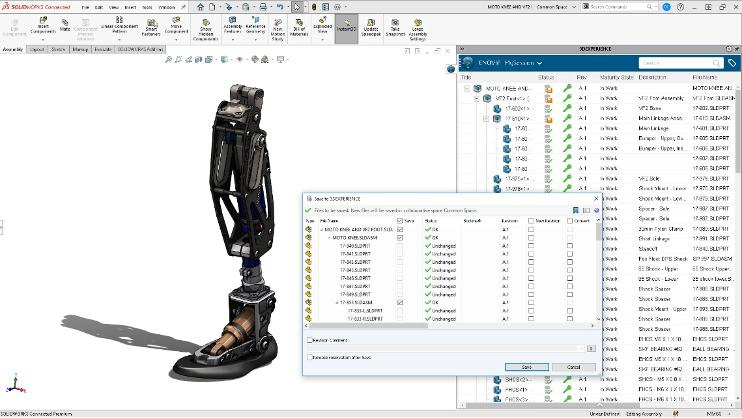Open Assembly Features tool
The image size is (742, 418).
tap(232, 26)
